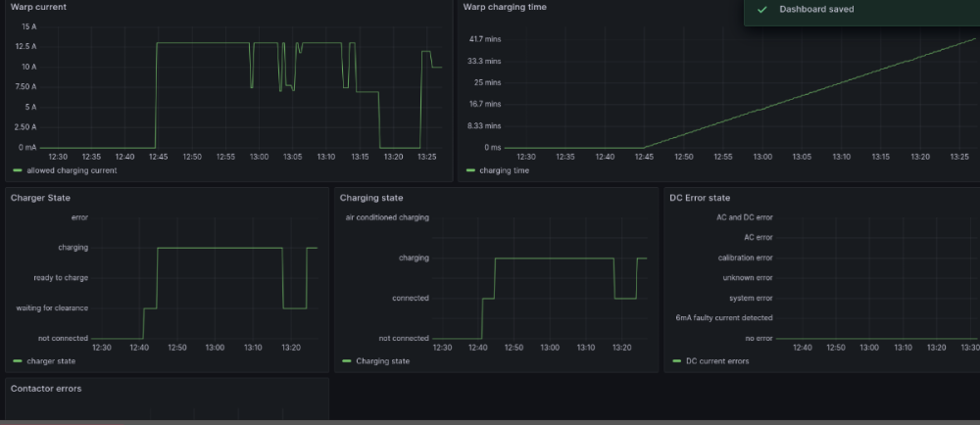
Task: Click the green swatch beside DC current errors
Action: (676, 361)
